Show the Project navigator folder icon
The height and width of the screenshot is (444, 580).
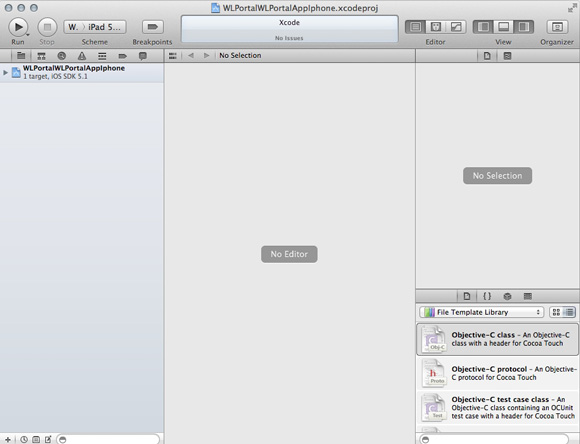21,56
